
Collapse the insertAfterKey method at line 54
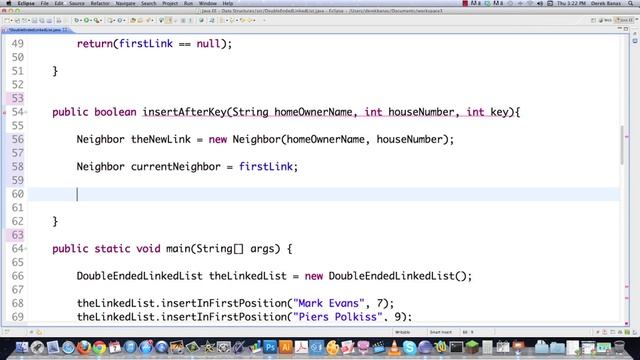click(x=26, y=112)
